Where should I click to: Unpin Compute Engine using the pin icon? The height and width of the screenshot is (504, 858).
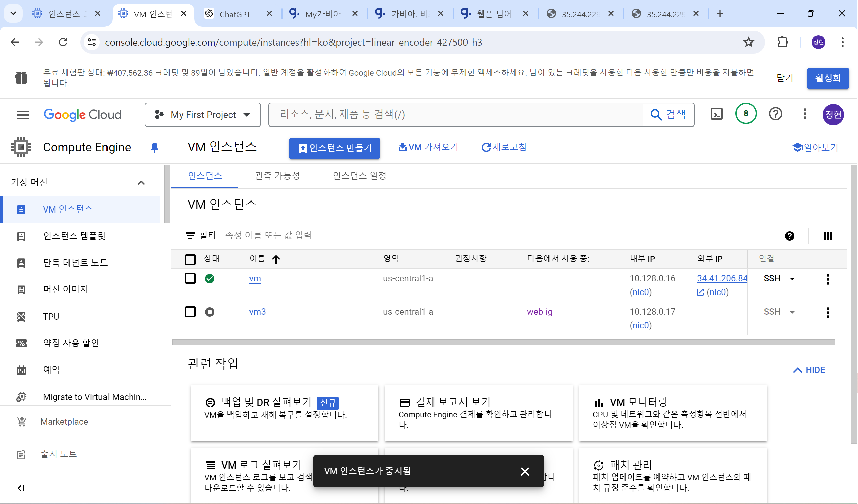pyautogui.click(x=155, y=148)
